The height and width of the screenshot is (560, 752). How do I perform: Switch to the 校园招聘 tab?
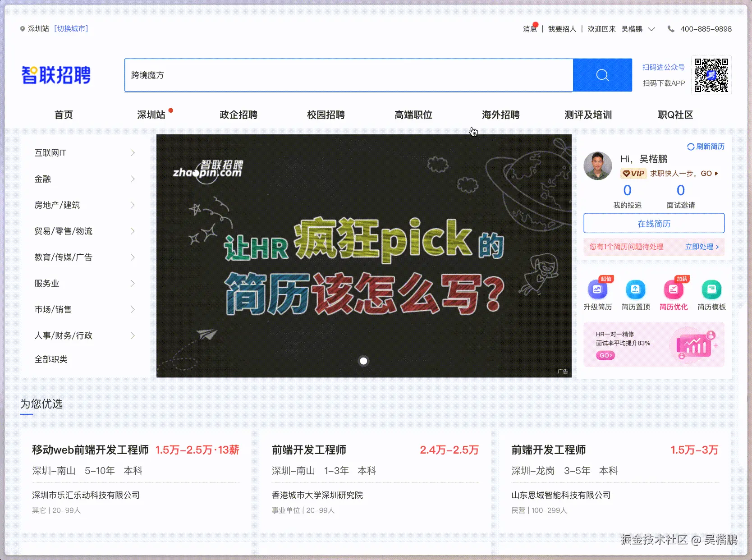[x=326, y=115]
